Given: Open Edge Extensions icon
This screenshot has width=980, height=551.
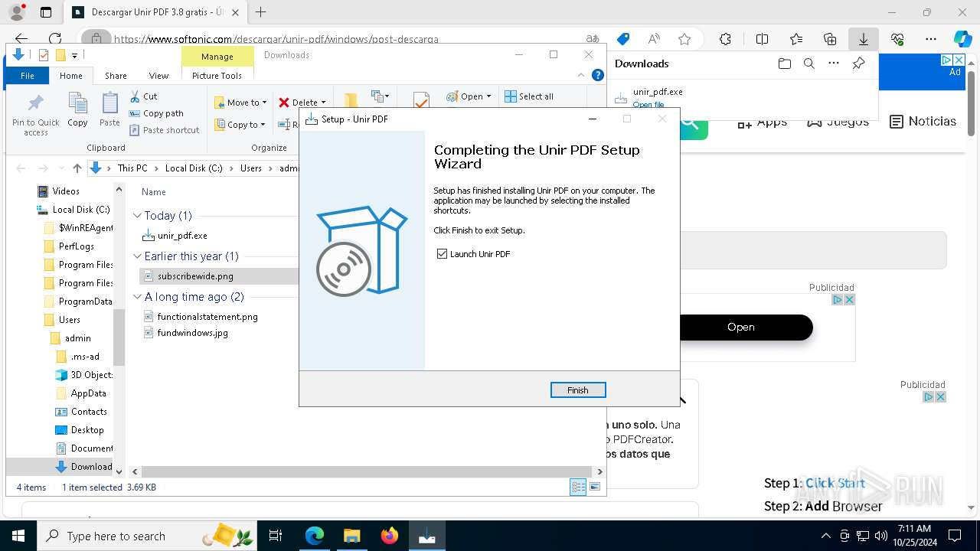Looking at the screenshot, I should pyautogui.click(x=725, y=39).
